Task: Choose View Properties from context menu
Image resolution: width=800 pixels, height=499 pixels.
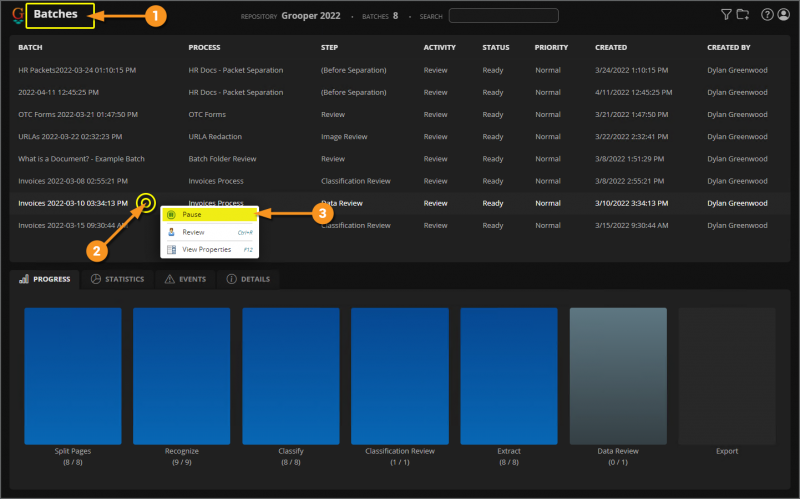Action: [x=206, y=249]
